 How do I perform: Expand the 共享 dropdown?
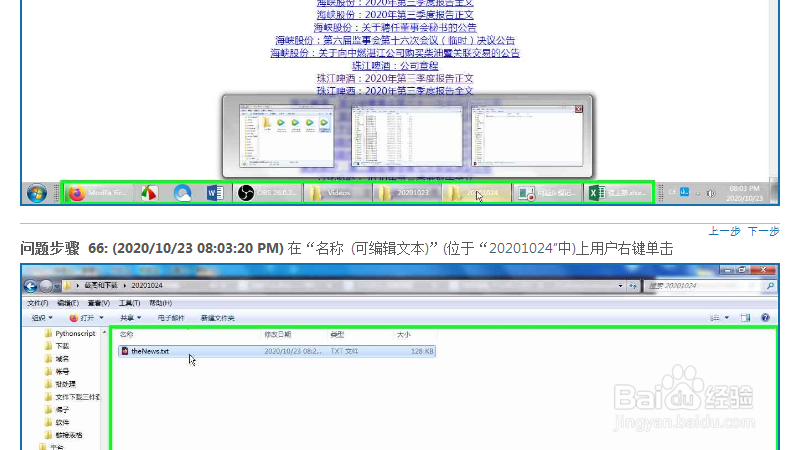tap(130, 318)
